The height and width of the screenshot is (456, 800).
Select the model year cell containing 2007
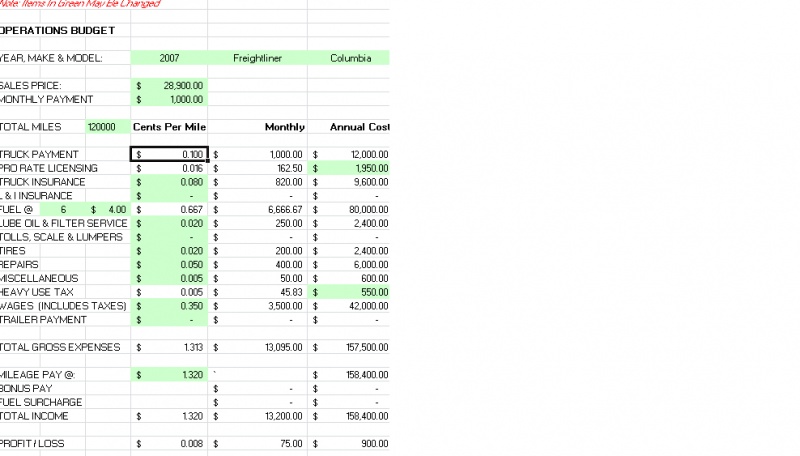[169, 58]
